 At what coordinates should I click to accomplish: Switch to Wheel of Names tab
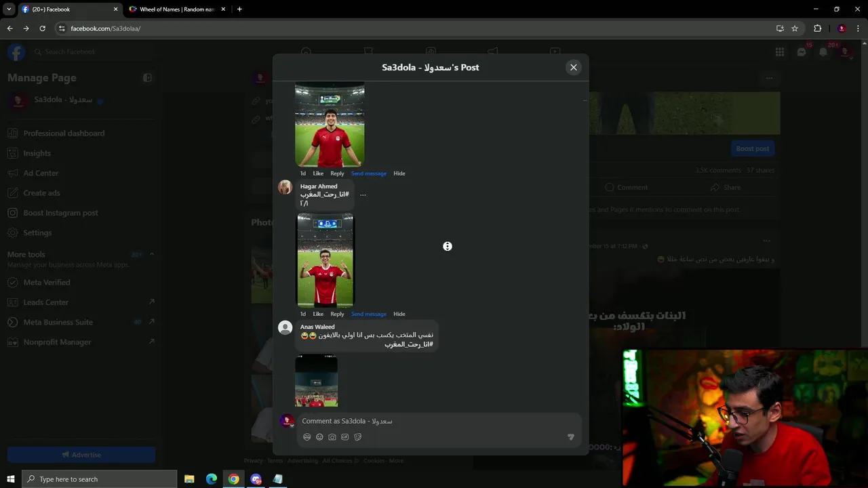click(178, 9)
